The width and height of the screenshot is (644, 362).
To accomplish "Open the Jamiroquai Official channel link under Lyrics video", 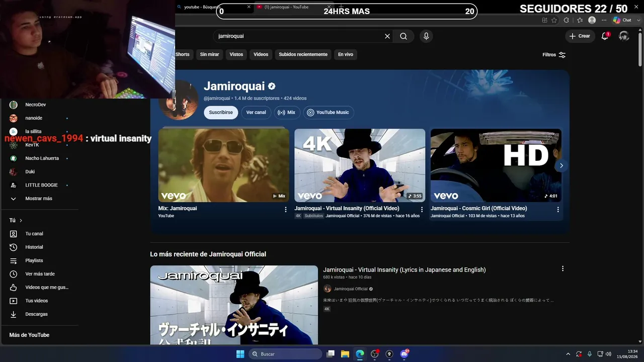I will 351,289.
